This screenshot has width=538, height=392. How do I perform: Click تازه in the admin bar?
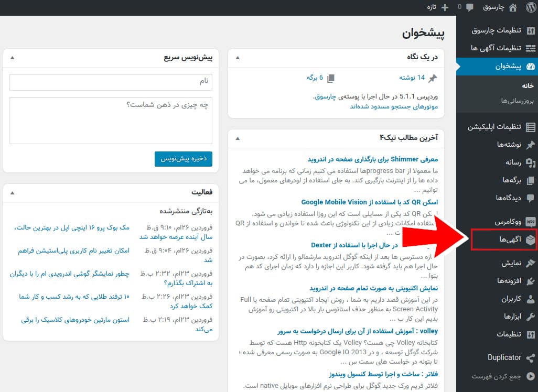[432, 7]
